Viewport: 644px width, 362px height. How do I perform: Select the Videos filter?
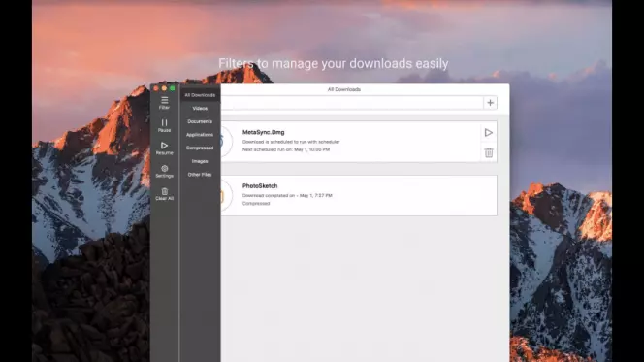200,109
